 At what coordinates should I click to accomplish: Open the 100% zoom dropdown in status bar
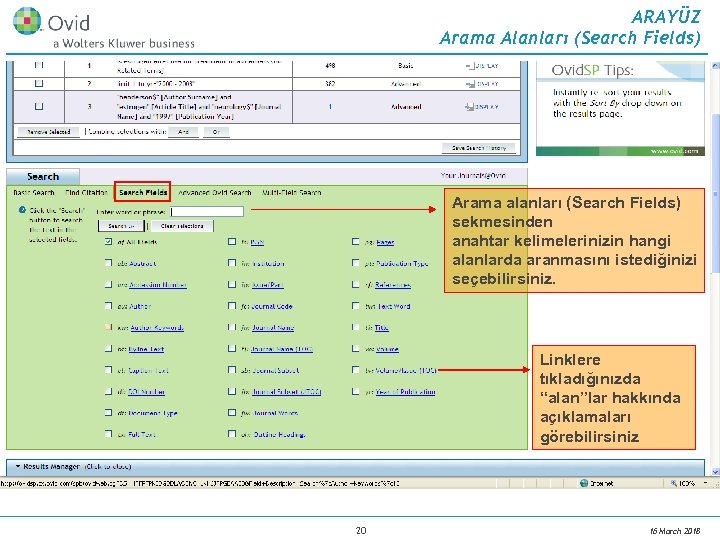(x=705, y=483)
